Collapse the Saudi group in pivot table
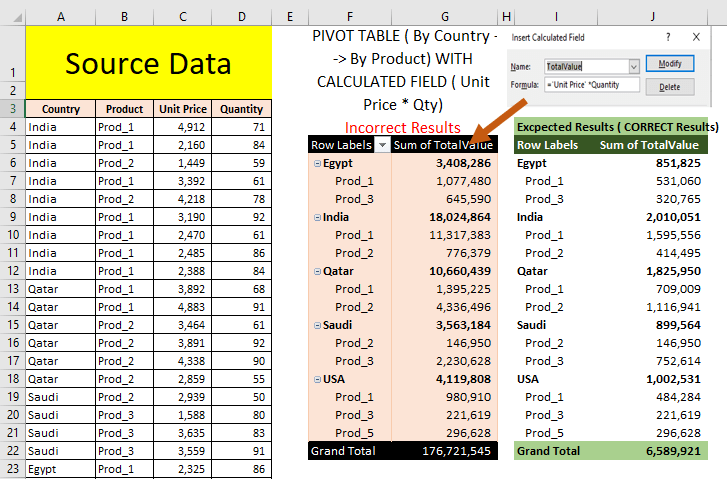The height and width of the screenshot is (479, 727). pyautogui.click(x=317, y=326)
